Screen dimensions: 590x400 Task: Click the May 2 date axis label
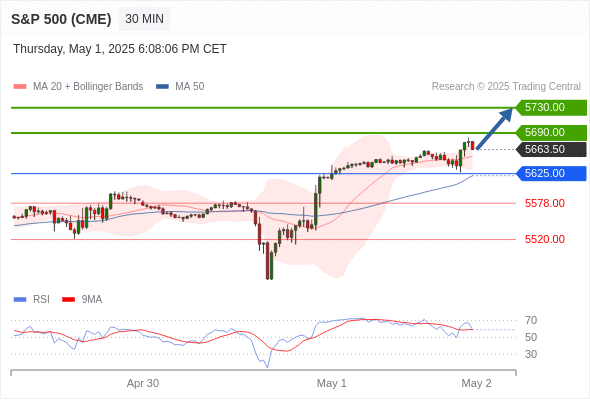[x=476, y=383]
